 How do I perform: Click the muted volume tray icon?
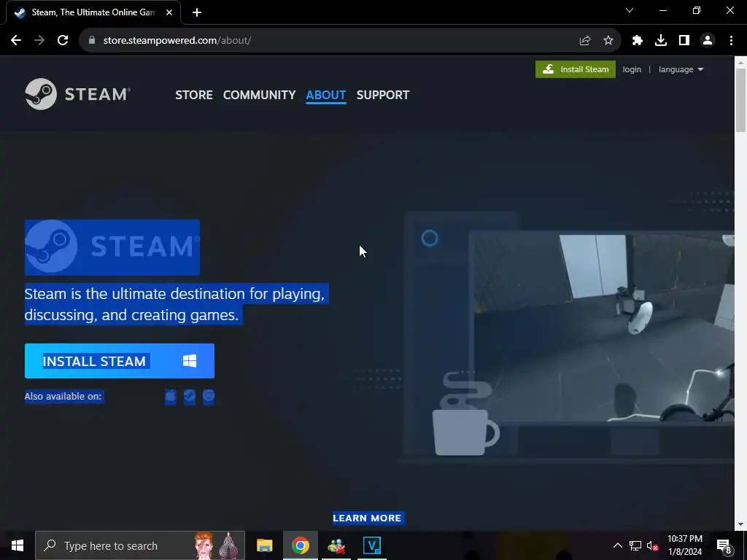click(x=653, y=545)
